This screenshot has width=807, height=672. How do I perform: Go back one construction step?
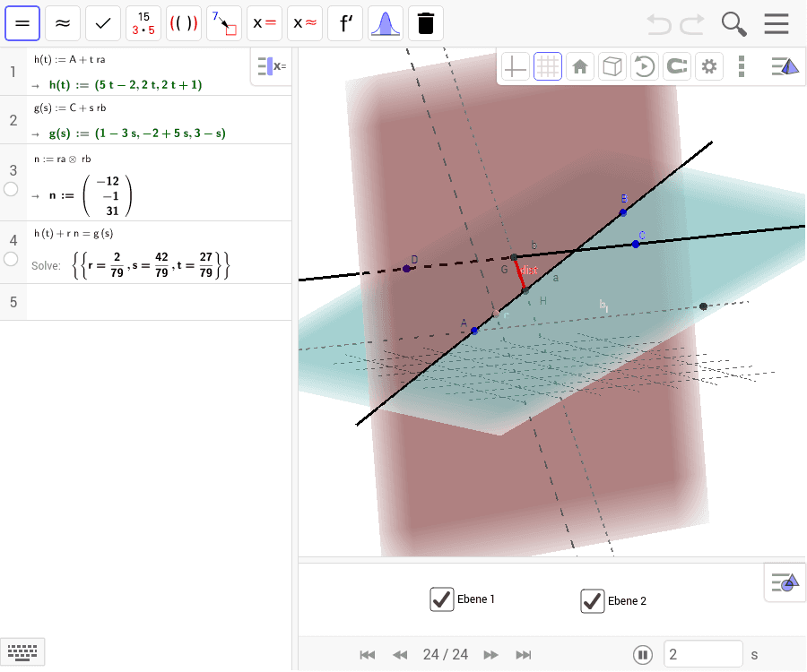(x=400, y=655)
